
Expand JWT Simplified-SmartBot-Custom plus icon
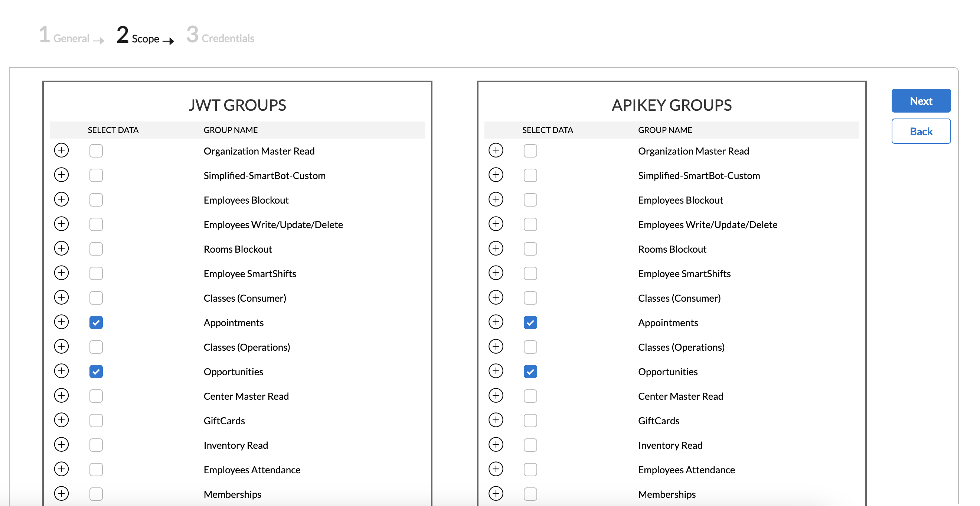click(x=61, y=175)
